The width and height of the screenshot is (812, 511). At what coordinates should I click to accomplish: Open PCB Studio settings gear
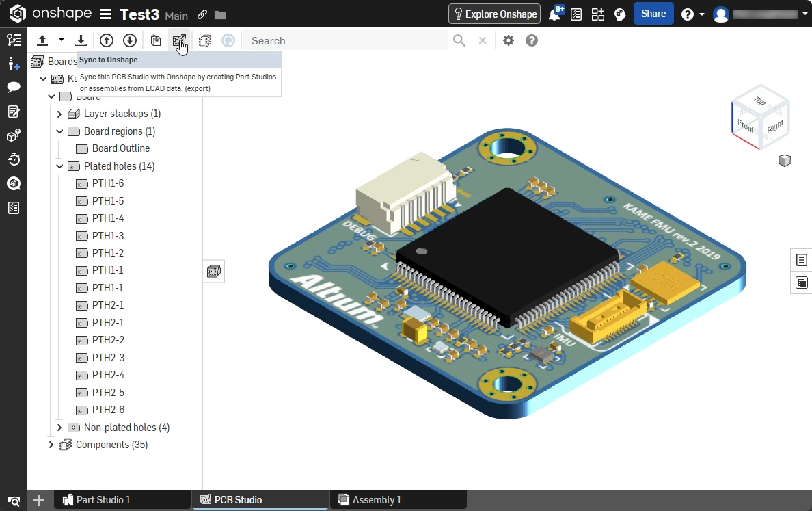(x=509, y=40)
